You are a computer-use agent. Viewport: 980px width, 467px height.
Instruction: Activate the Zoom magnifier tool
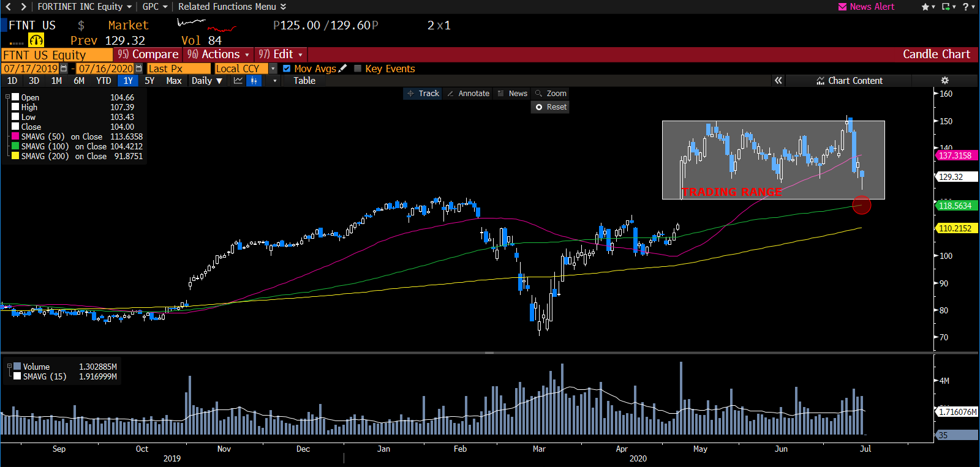pyautogui.click(x=550, y=94)
